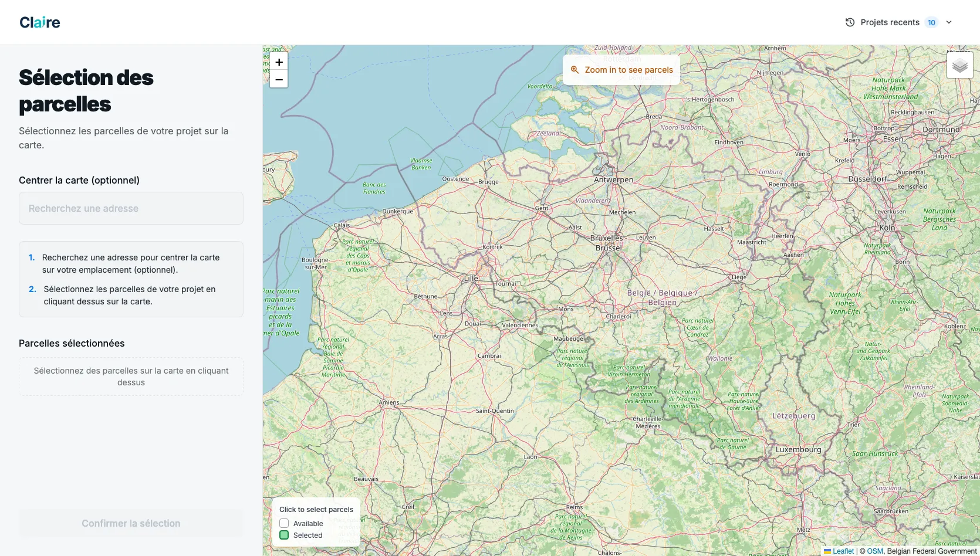This screenshot has width=980, height=556.
Task: Focus the Recherchez une adresse field
Action: tap(131, 208)
